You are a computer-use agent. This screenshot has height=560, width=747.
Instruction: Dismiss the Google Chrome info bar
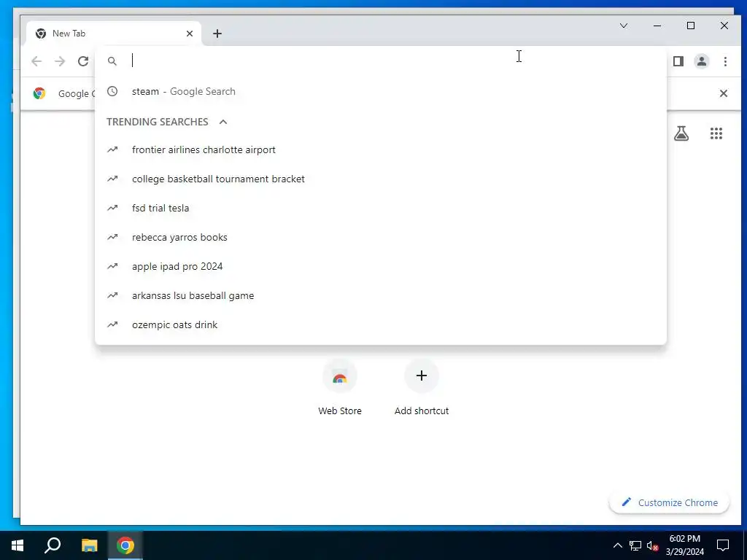(723, 93)
